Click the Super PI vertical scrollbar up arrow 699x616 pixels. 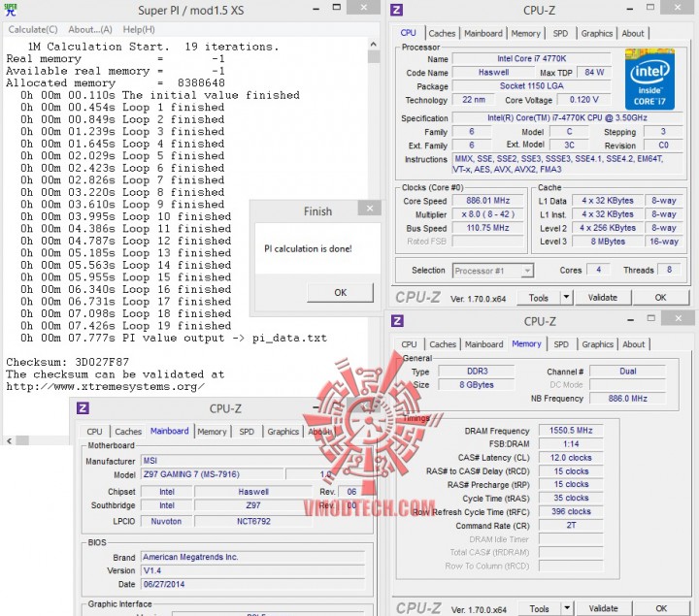[374, 44]
